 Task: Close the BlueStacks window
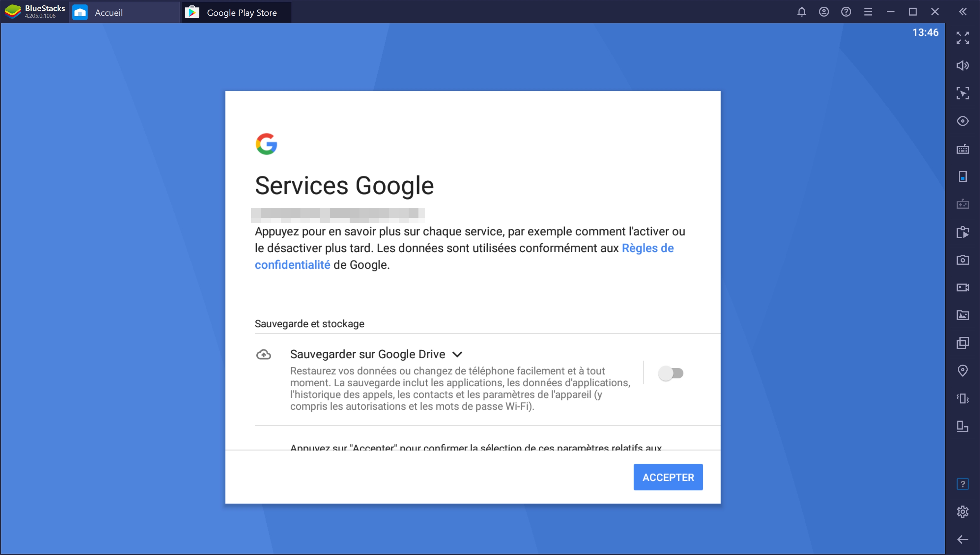pos(935,12)
